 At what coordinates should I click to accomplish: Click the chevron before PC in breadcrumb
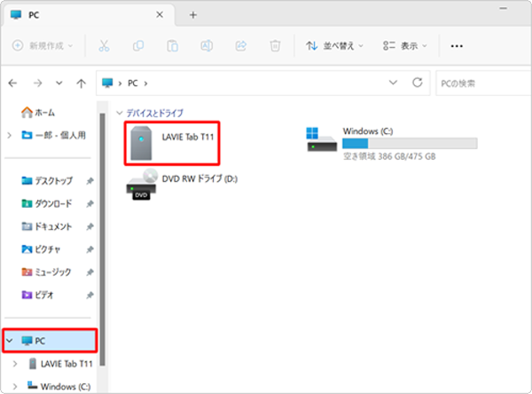pos(120,83)
